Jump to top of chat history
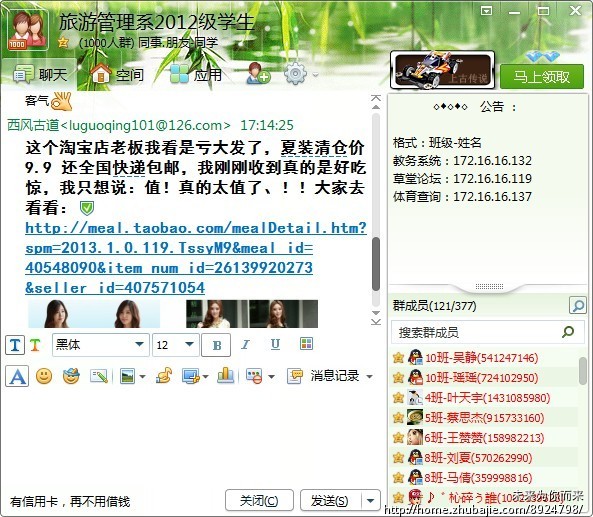Viewport: 593px width, 517px height. click(376, 98)
